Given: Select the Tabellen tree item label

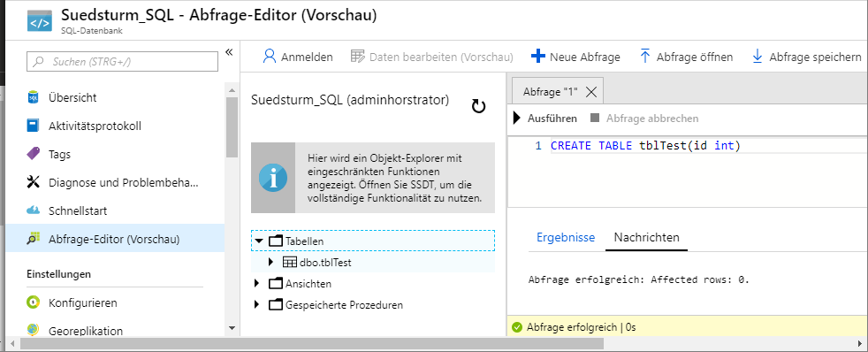Looking at the screenshot, I should click(x=304, y=241).
